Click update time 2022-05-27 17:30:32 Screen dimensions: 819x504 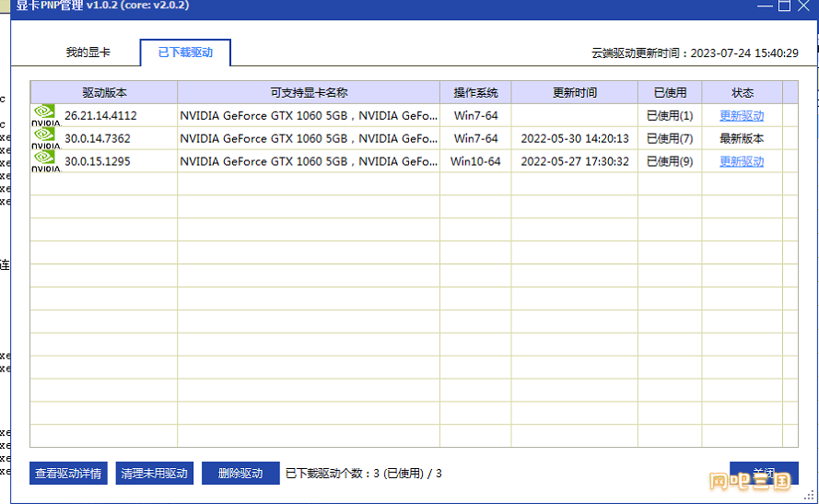[x=575, y=161]
